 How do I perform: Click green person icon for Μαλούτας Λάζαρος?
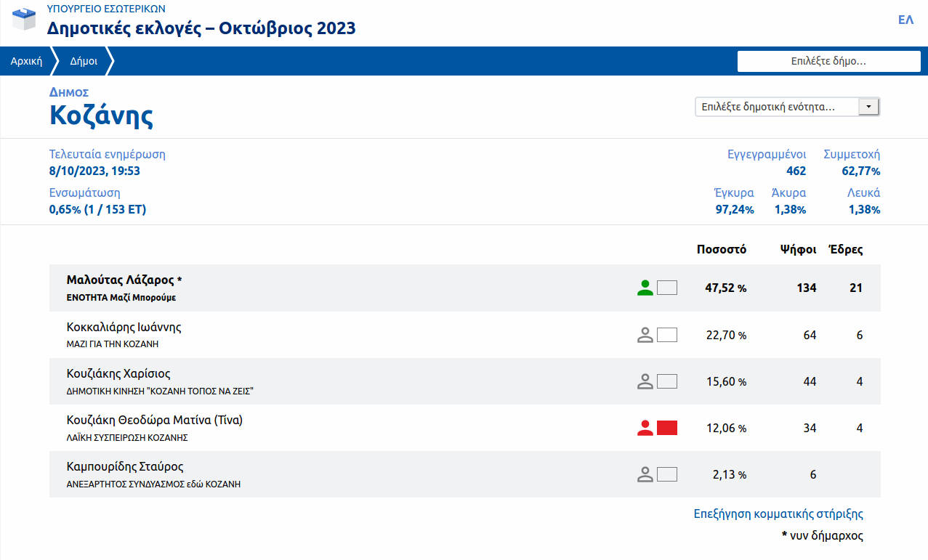pos(645,288)
